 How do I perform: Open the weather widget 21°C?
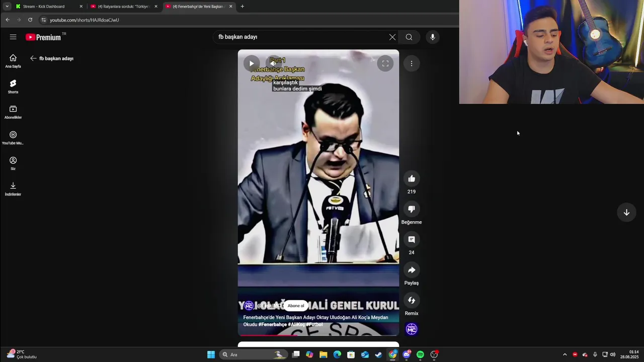tap(21, 354)
